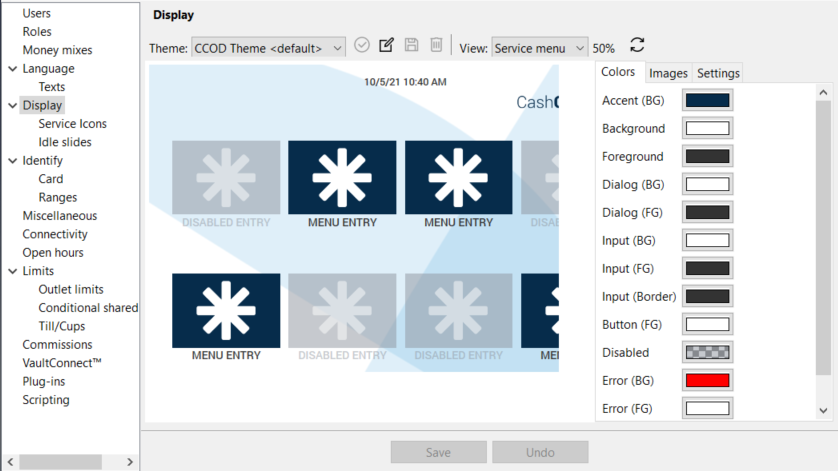
Task: Click the tree's left scroll arrow
Action: coord(10,462)
